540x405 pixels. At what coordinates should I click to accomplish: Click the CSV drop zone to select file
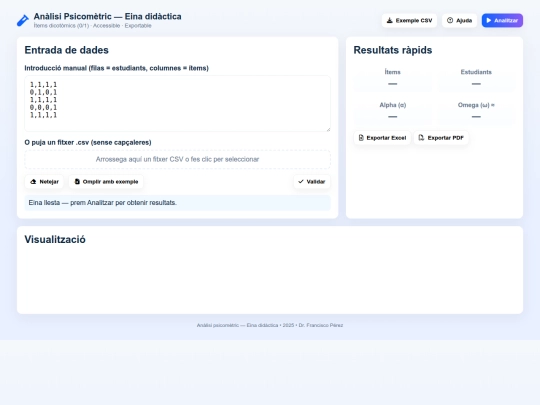177,159
